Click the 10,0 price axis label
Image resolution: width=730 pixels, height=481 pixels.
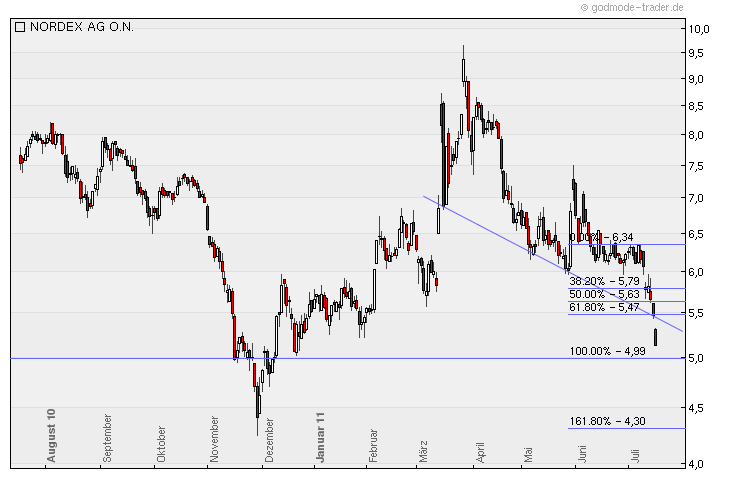coord(699,29)
